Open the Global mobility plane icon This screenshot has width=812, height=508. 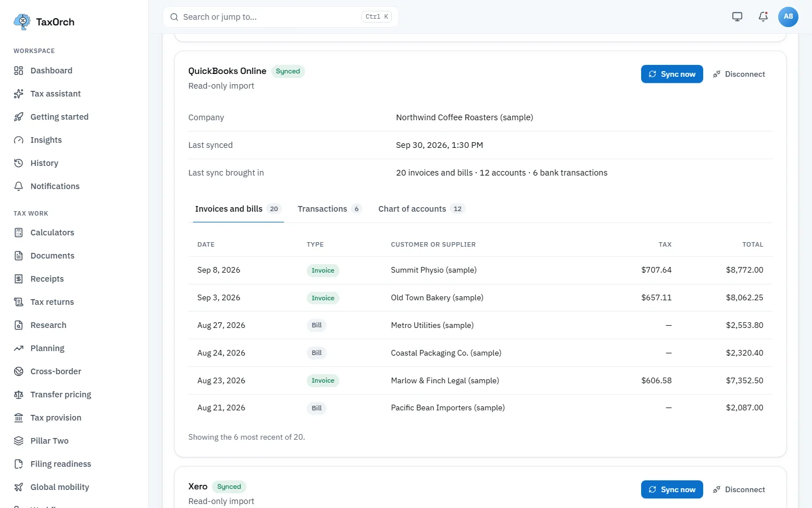point(19,487)
